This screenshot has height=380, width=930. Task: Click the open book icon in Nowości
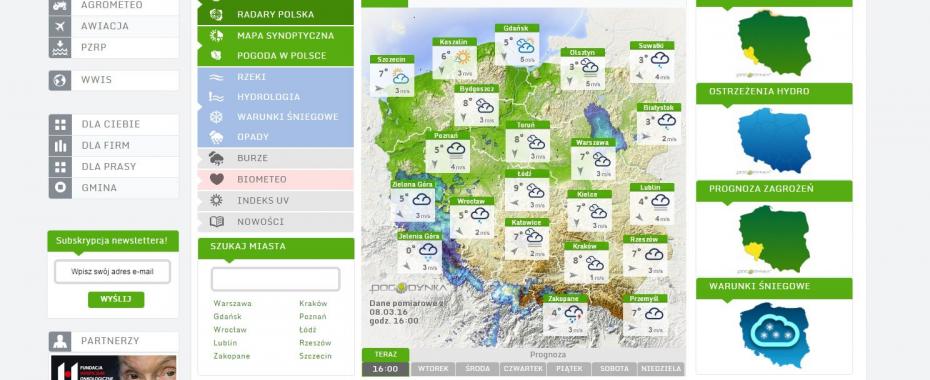click(216, 222)
